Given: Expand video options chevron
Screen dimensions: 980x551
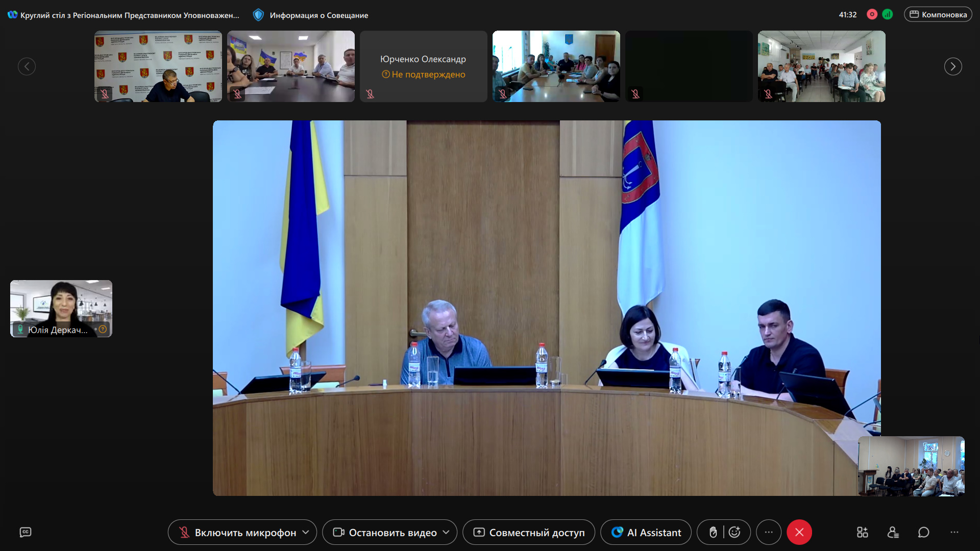Looking at the screenshot, I should 446,532.
